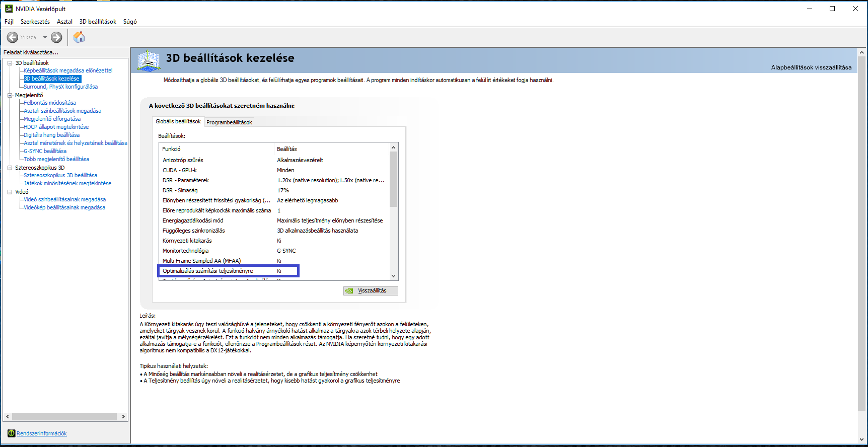Select the DSR - Simaság row
The image size is (868, 447).
(274, 190)
